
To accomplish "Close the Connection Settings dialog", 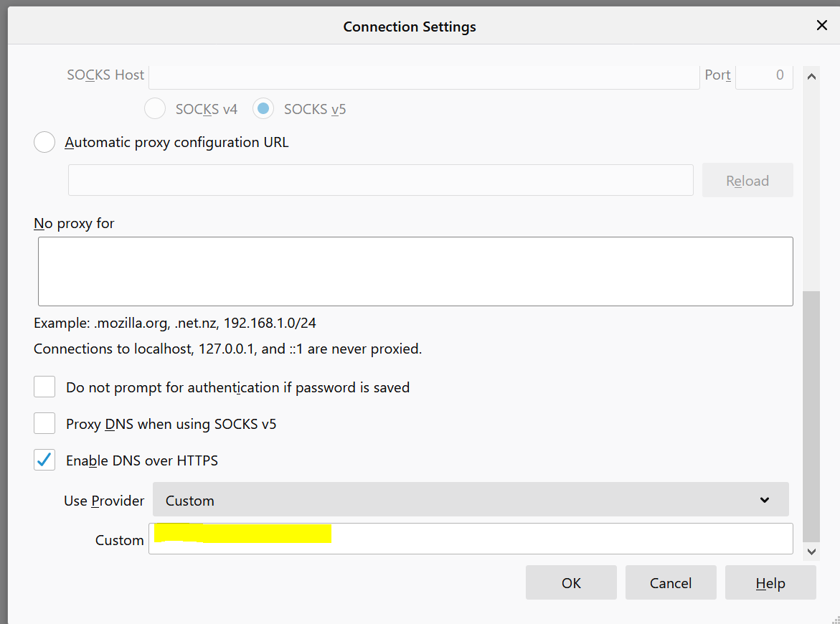I will tap(822, 26).
